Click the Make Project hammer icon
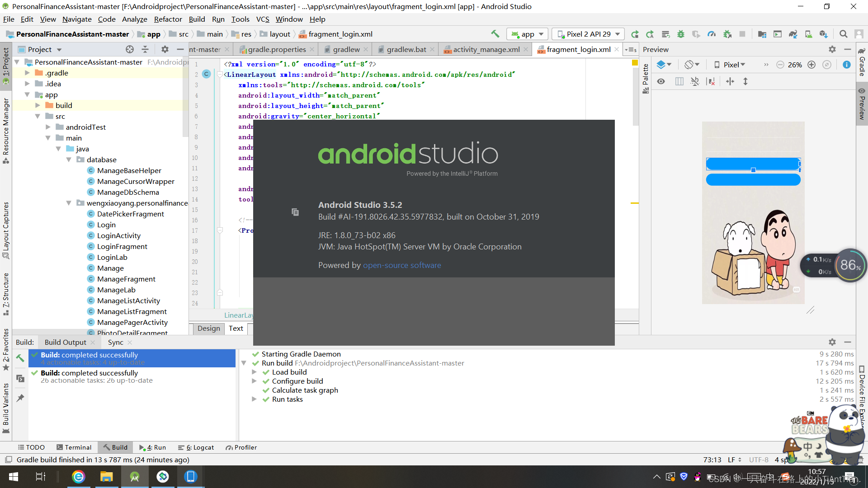This screenshot has width=868, height=488. coord(495,34)
